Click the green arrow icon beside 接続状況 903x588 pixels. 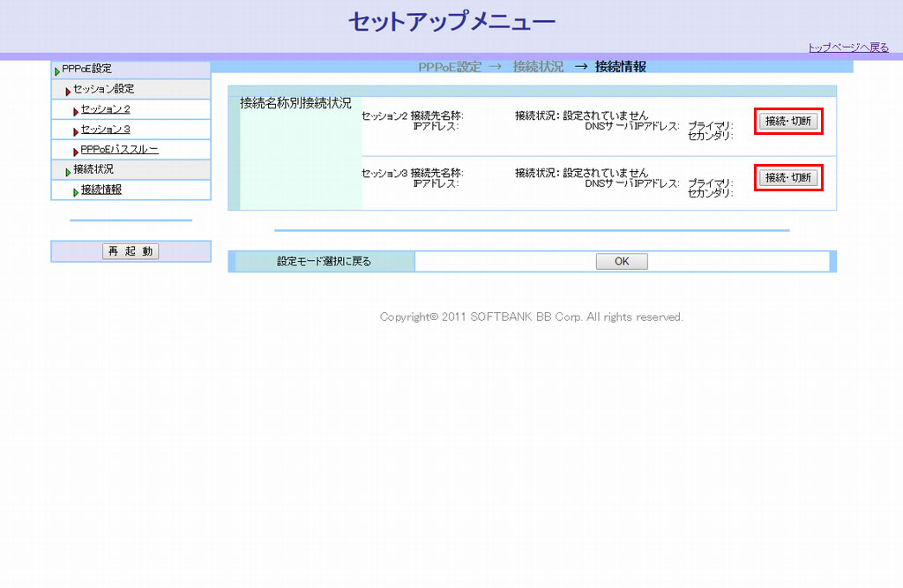[68, 172]
